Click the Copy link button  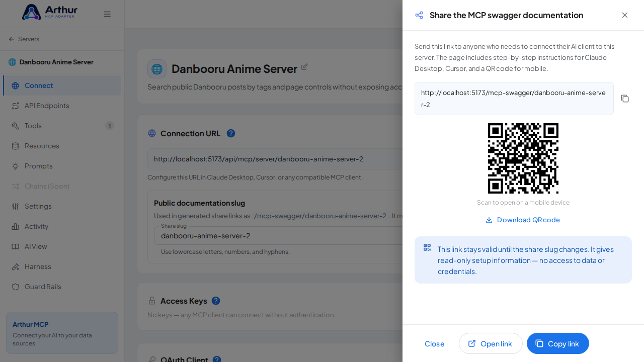click(557, 343)
